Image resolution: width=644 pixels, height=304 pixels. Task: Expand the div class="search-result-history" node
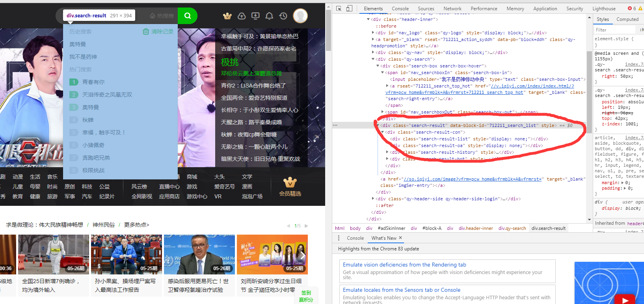[x=387, y=152]
